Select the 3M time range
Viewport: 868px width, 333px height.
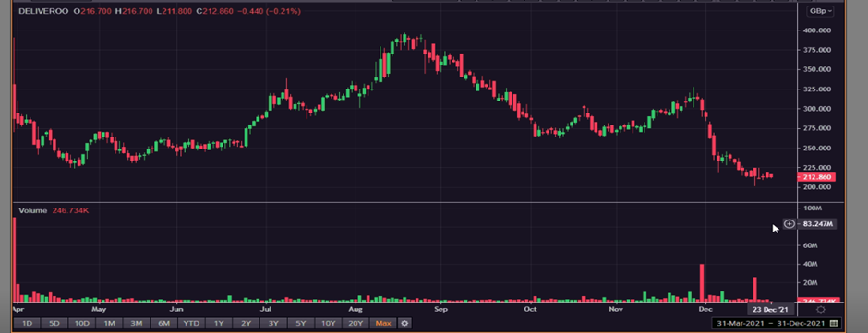click(x=136, y=323)
